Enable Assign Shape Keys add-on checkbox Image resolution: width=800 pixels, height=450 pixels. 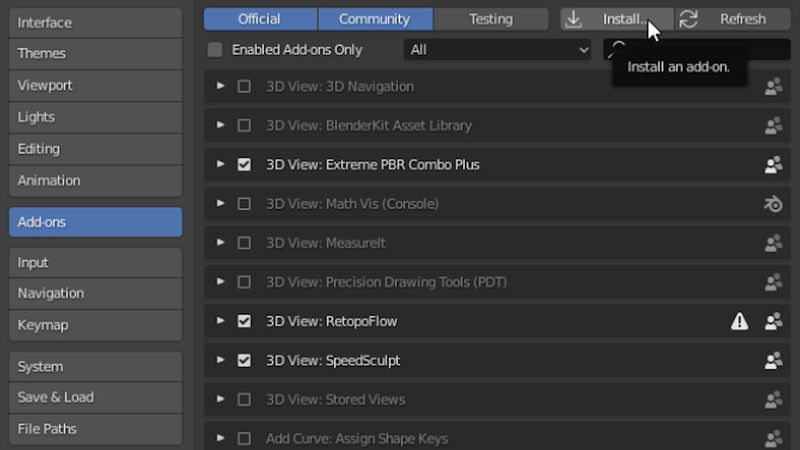pos(244,438)
